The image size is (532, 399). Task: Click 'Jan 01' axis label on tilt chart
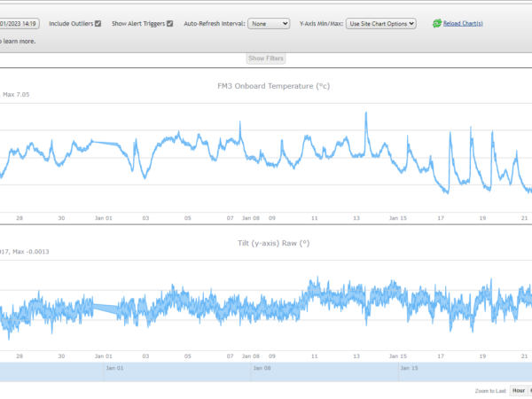pyautogui.click(x=104, y=356)
